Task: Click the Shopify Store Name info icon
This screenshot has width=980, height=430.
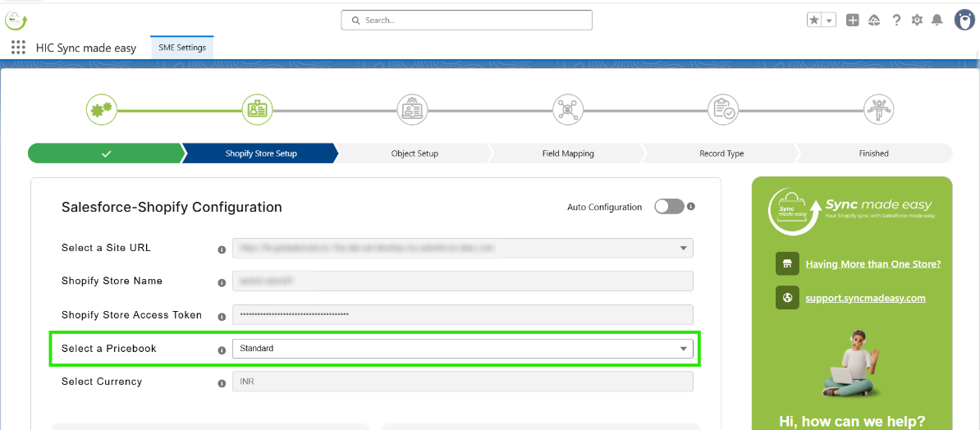Action: 222,282
